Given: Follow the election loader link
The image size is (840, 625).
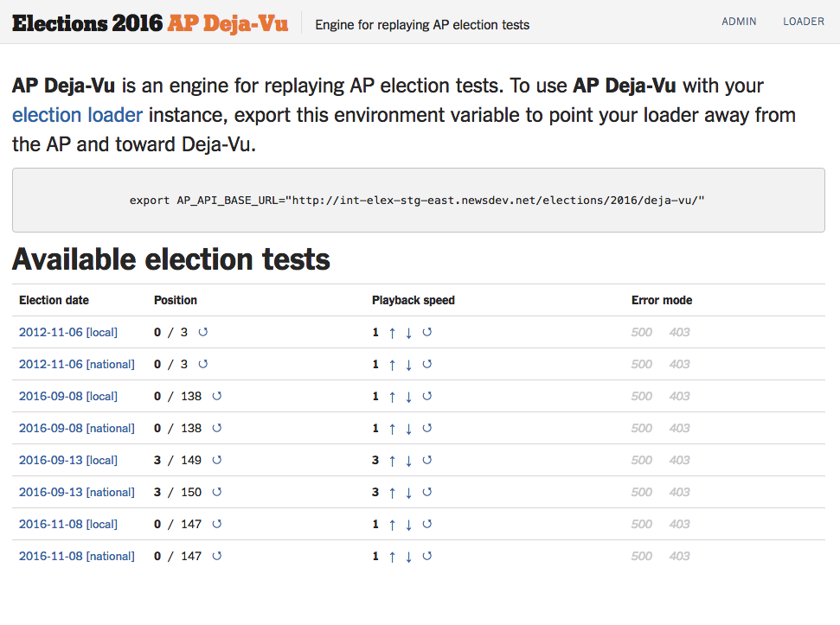Looking at the screenshot, I should coord(77,115).
